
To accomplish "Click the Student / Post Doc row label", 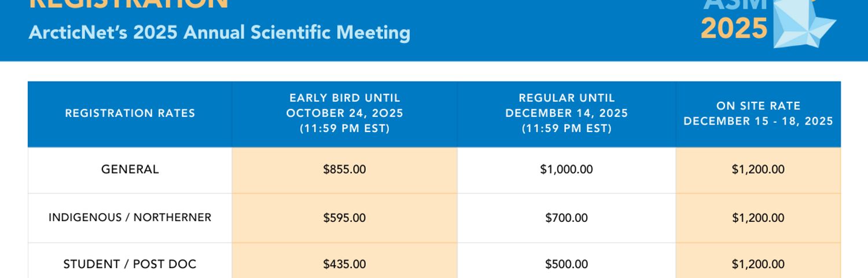I will click(130, 264).
